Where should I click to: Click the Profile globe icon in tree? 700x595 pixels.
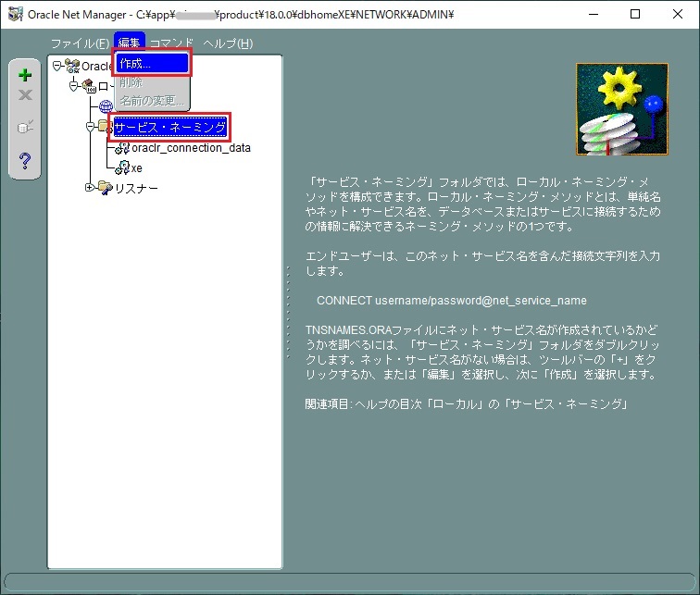click(x=106, y=105)
